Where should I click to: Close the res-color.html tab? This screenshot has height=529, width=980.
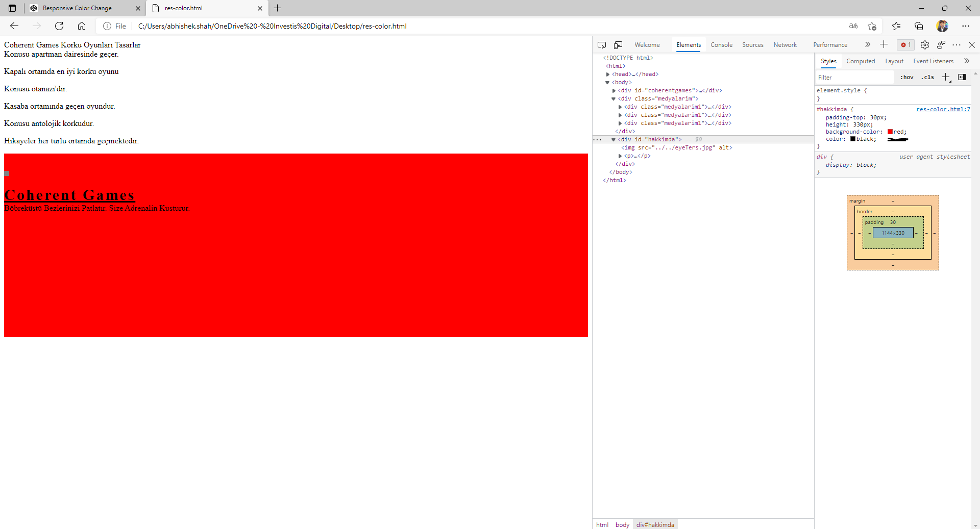click(260, 8)
